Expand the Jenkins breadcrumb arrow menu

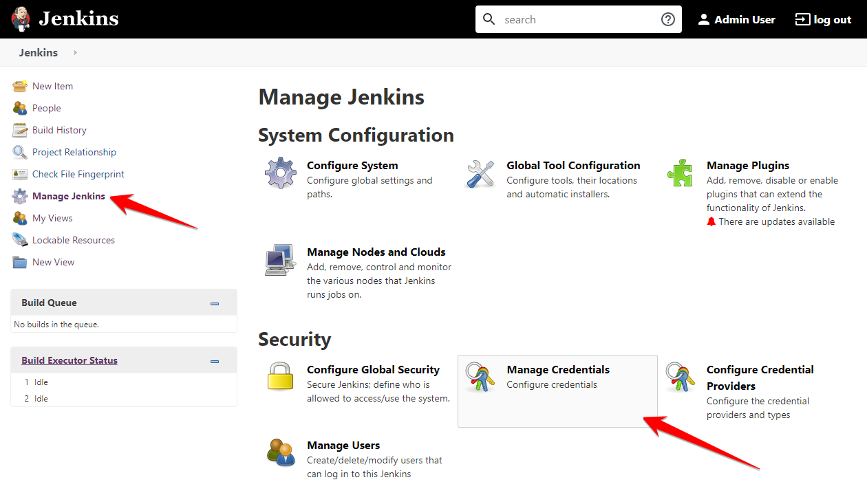click(x=75, y=53)
